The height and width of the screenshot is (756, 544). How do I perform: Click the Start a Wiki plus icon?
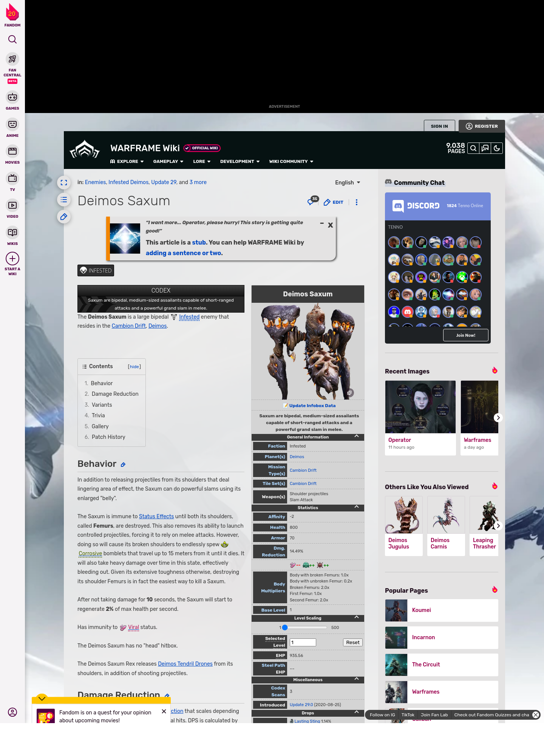point(12,259)
